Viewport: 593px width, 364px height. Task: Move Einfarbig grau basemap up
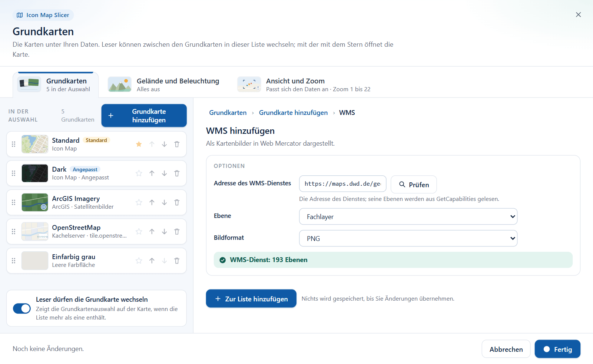pos(152,261)
